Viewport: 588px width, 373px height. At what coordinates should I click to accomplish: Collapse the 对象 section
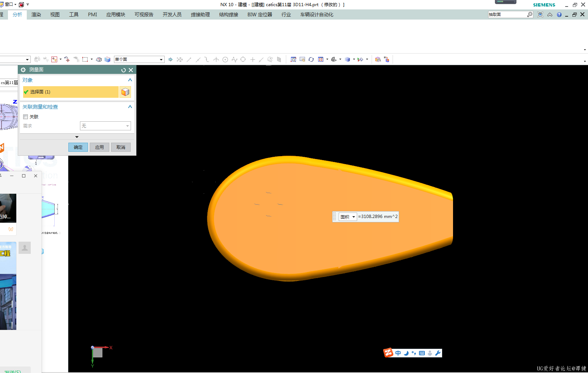130,80
